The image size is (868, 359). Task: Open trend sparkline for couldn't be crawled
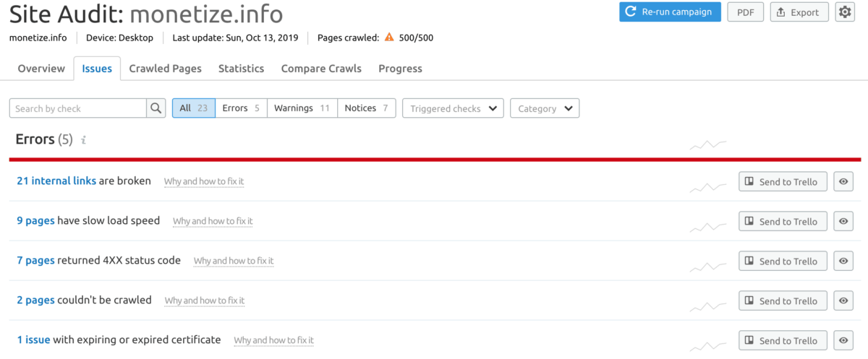pos(707,306)
